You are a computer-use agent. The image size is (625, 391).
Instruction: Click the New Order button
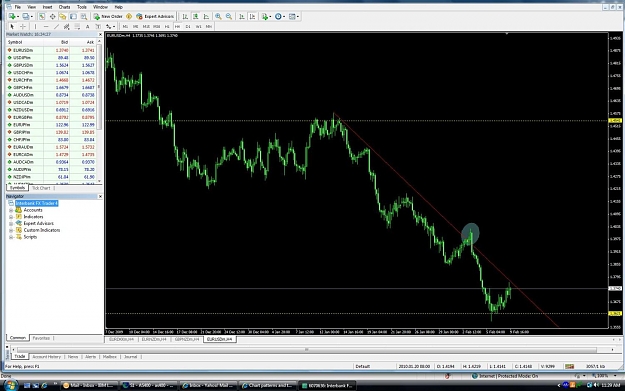(108, 16)
